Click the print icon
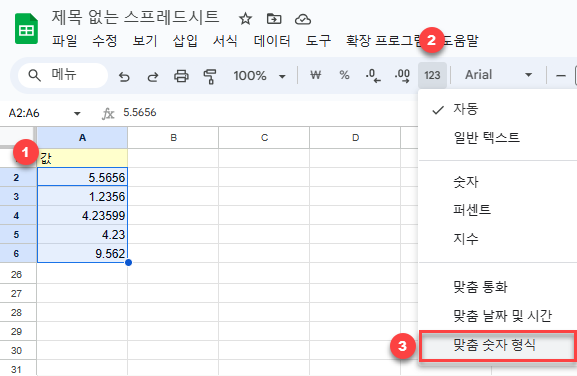 click(x=181, y=76)
